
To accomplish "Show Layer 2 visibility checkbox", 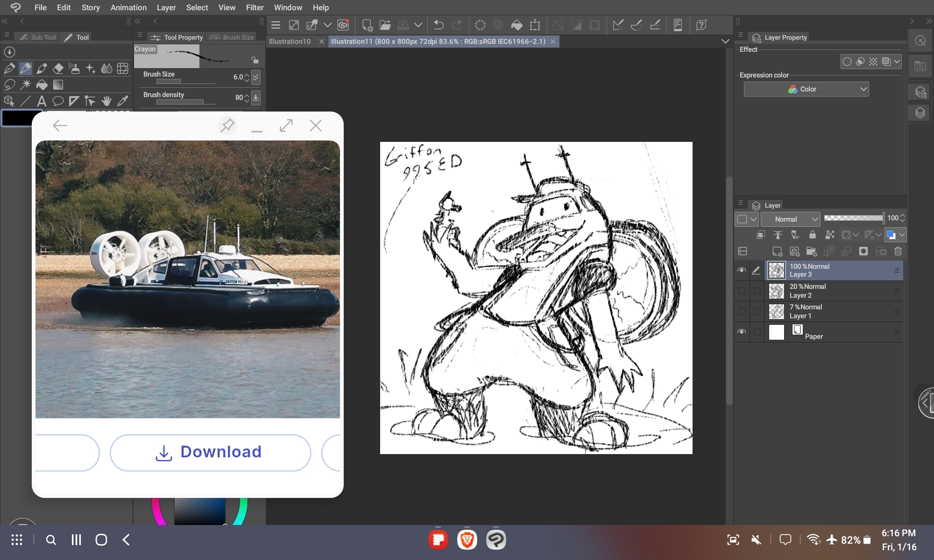I will (741, 291).
